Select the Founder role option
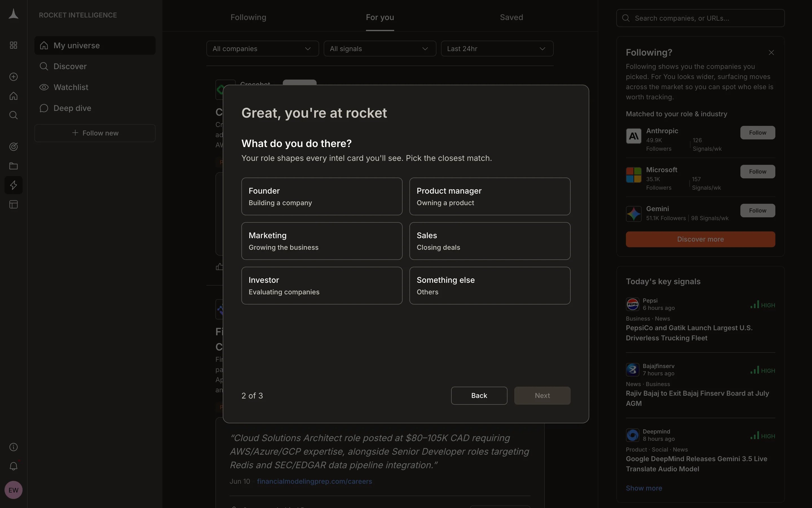Screen dimensions: 812x508 322,196
